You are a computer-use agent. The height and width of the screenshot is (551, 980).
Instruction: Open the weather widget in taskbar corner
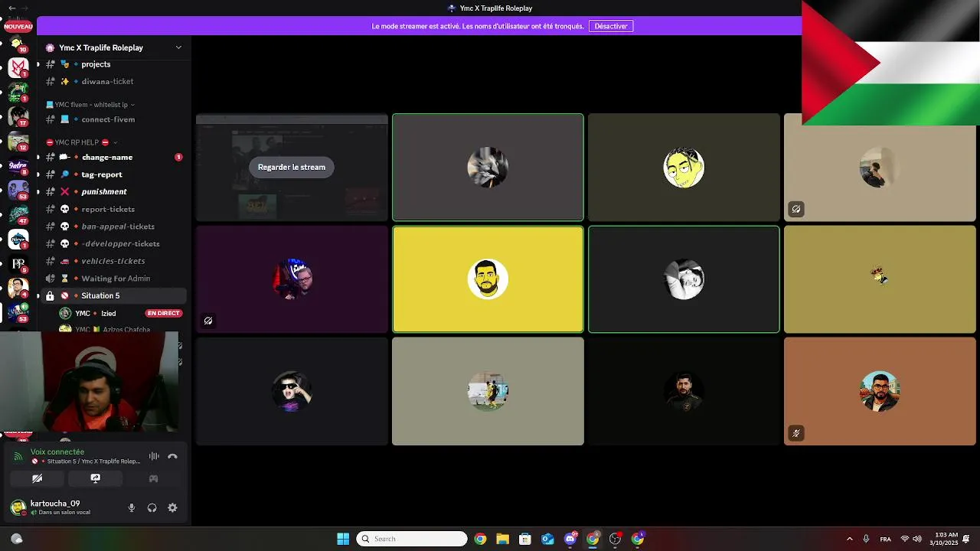pyautogui.click(x=17, y=539)
